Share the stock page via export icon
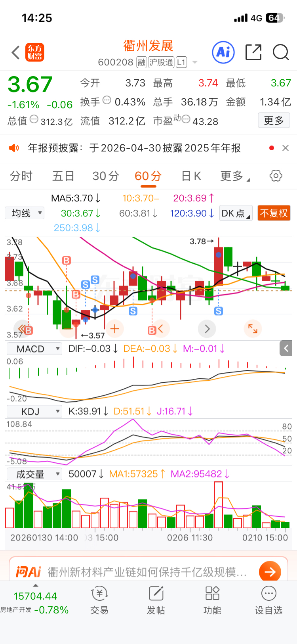 pos(253,52)
